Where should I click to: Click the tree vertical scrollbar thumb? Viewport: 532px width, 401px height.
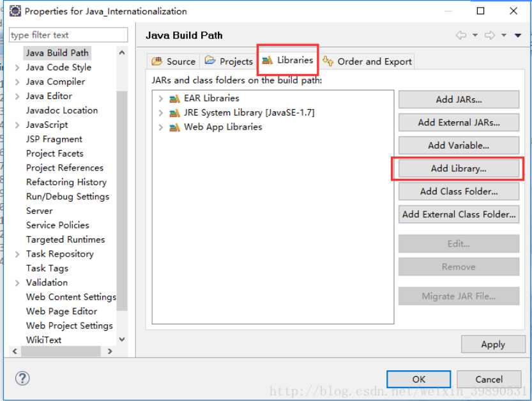122,201
